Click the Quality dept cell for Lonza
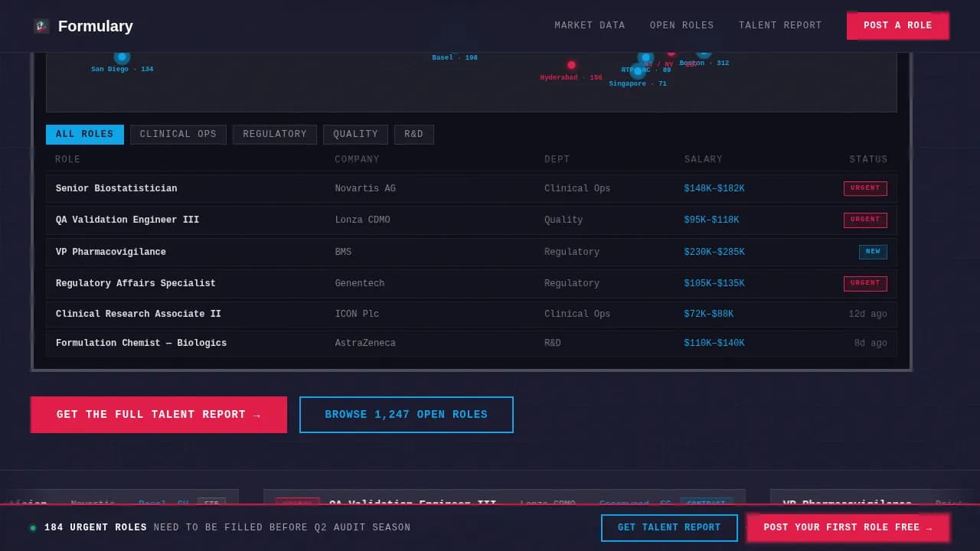 click(x=563, y=220)
